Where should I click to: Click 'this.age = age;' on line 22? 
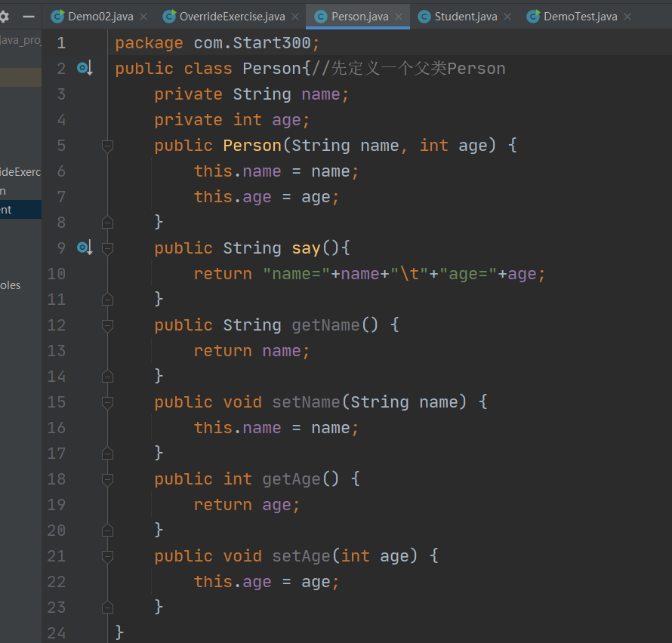[266, 582]
